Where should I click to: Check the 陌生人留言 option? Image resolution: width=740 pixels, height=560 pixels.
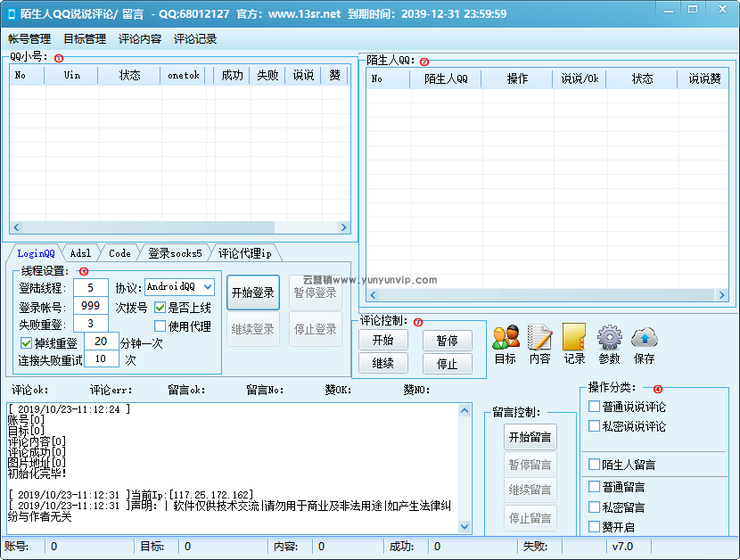594,465
